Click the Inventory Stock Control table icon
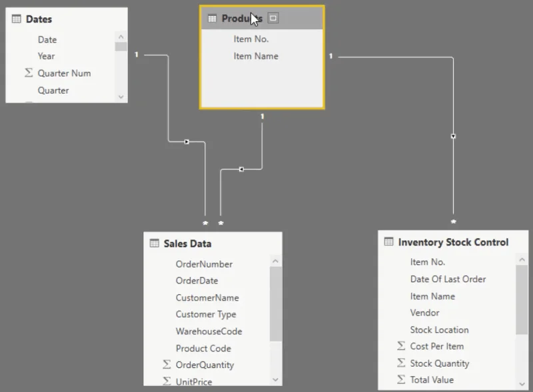The height and width of the screenshot is (392, 533). pos(388,242)
